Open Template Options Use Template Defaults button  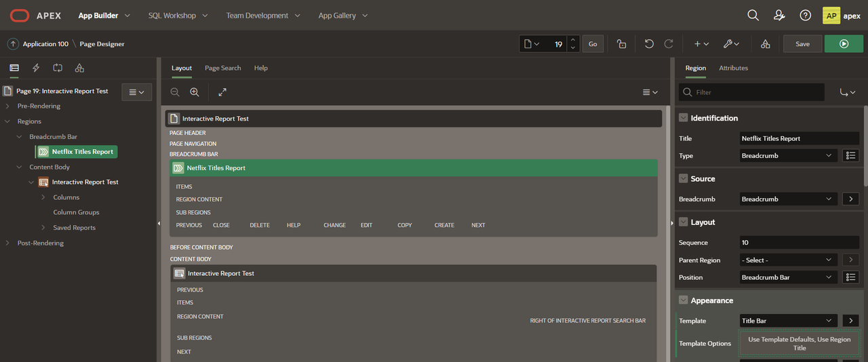point(799,343)
